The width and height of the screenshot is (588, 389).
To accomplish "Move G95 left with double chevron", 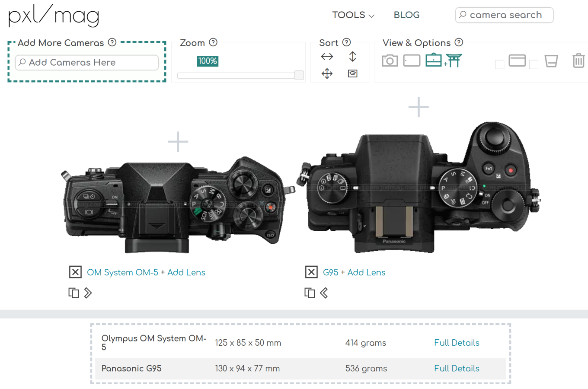I will (x=324, y=293).
